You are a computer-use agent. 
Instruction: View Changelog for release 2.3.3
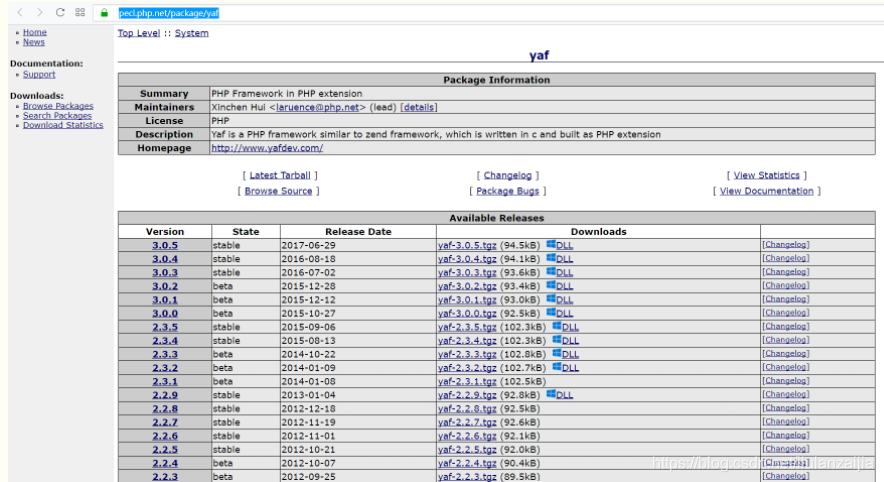point(786,353)
